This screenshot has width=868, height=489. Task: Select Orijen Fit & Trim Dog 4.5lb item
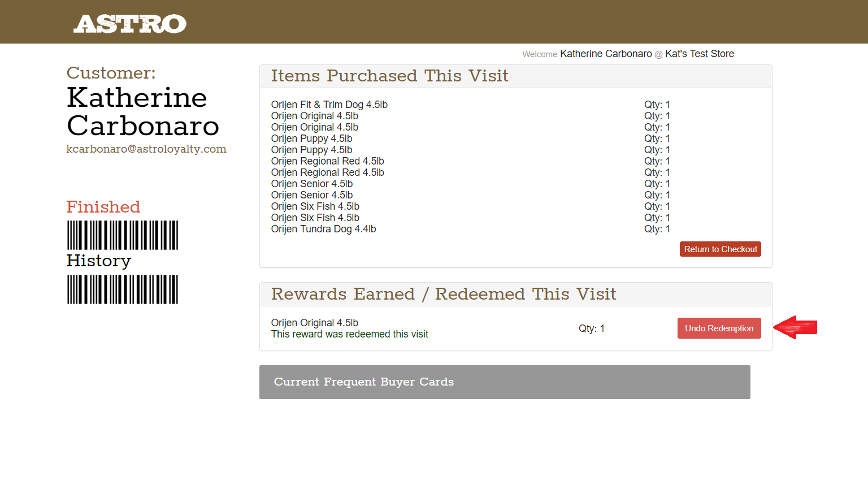tap(329, 105)
